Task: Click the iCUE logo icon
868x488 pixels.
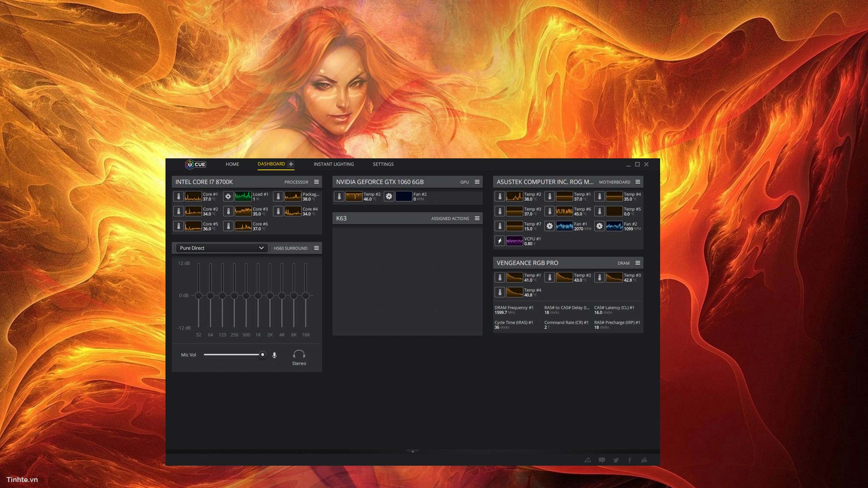Action: (195, 164)
